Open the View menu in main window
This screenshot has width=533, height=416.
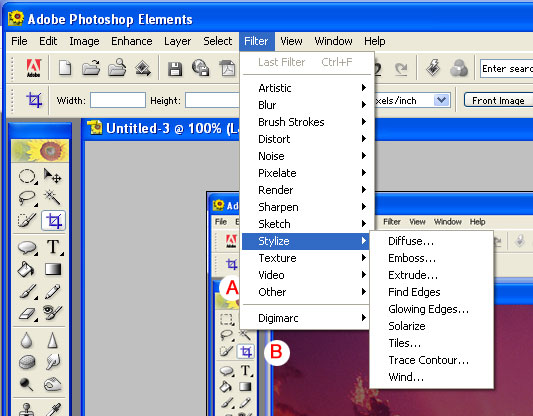tap(291, 41)
